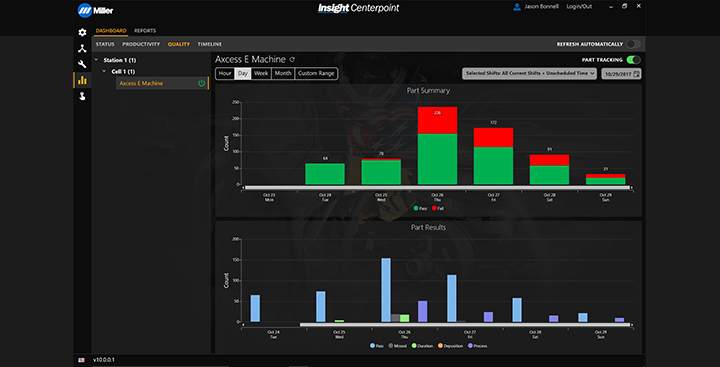
Task: Click the tallest blue Pass bar in Part Results
Action: coord(386,290)
